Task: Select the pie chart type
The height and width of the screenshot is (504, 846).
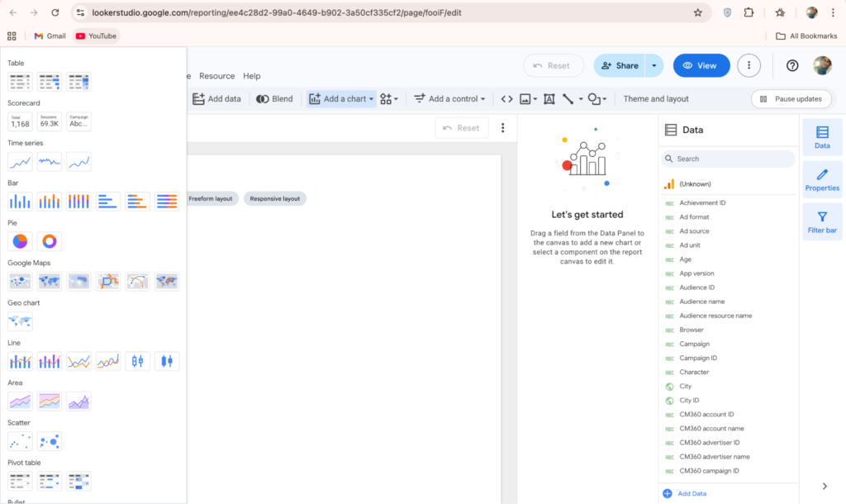Action: 20,241
